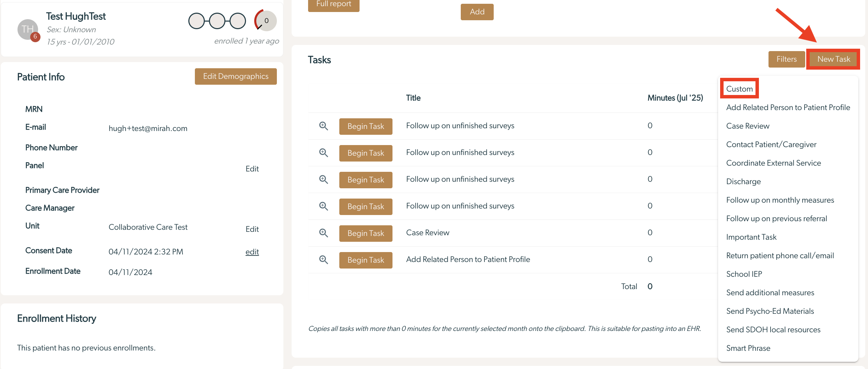Click the Add button at top
868x369 pixels.
coord(477,12)
